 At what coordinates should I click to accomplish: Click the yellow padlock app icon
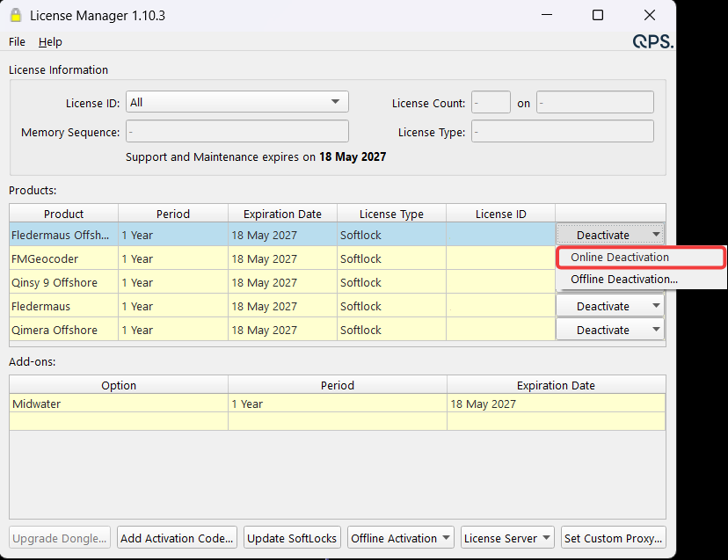pos(15,15)
